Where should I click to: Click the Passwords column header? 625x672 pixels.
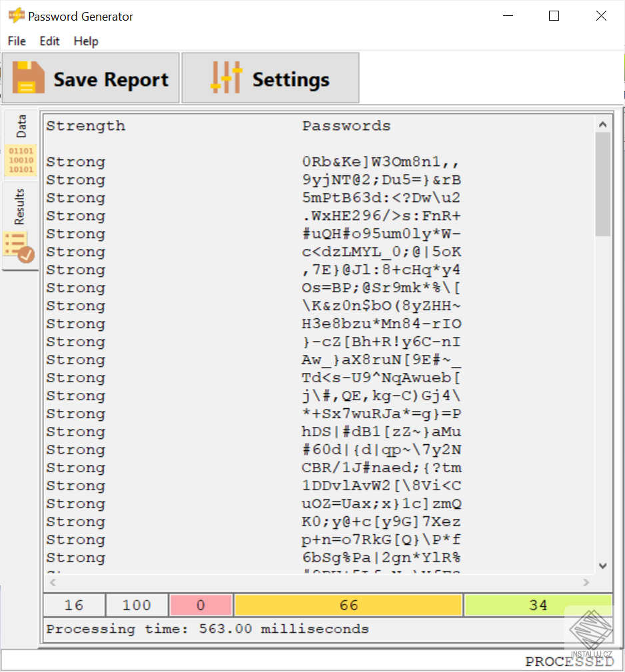pos(346,126)
